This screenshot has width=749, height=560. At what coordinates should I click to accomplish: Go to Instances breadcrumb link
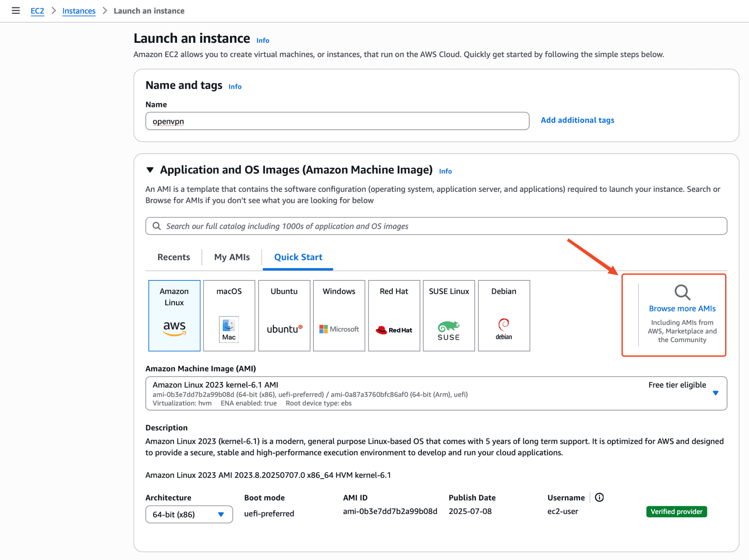pos(79,11)
